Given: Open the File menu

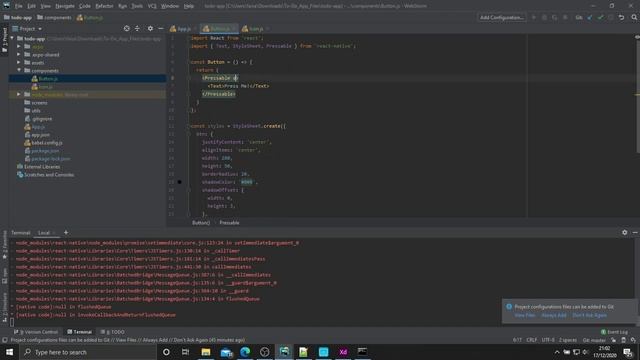Looking at the screenshot, I should click(x=18, y=6).
